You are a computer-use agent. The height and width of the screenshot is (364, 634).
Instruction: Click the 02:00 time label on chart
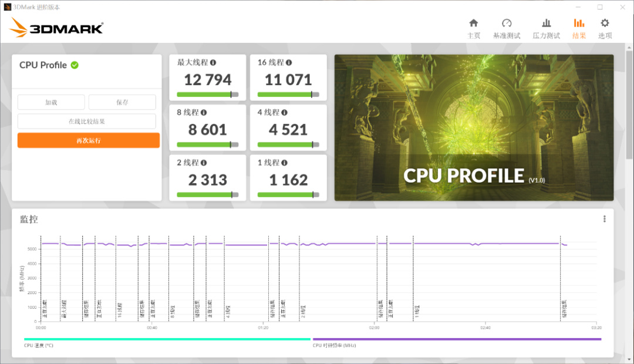click(x=375, y=328)
